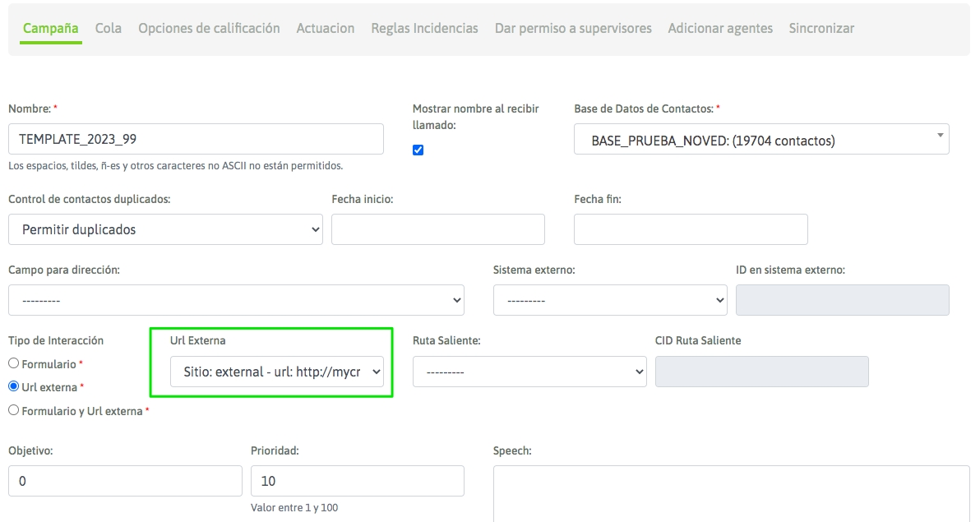980x522 pixels.
Task: Click the Prioridad input field
Action: coord(358,481)
